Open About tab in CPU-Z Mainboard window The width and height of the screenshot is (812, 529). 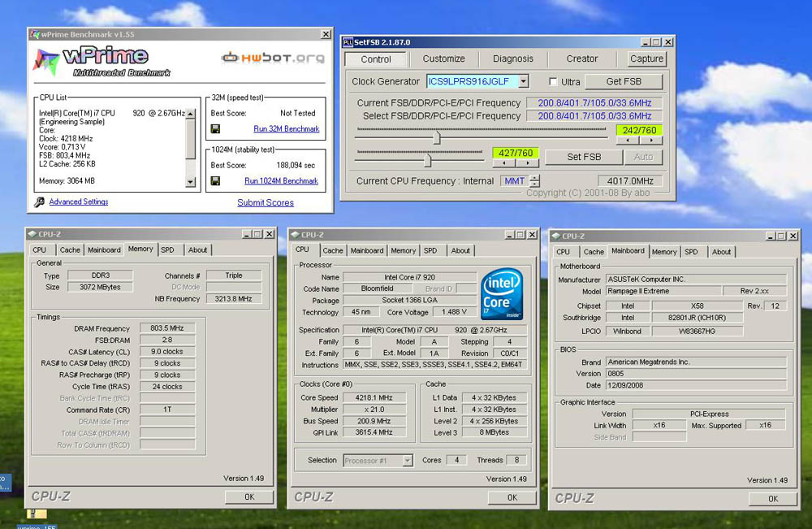[721, 252]
